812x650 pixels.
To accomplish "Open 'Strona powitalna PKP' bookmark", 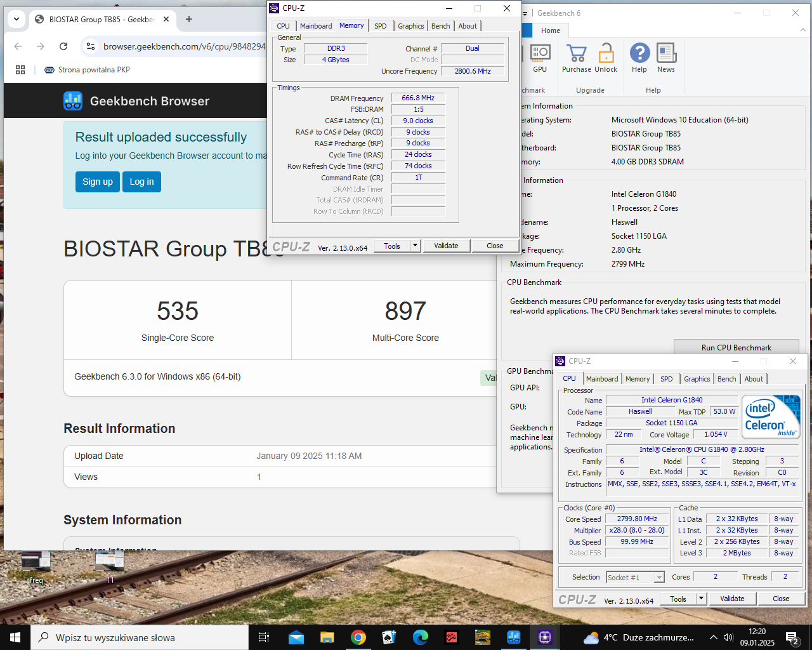I will (x=87, y=70).
